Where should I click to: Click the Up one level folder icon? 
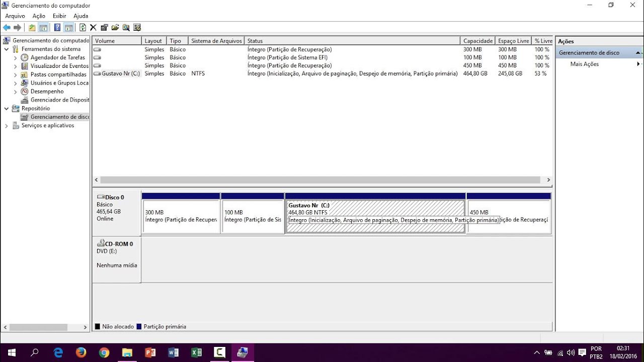[x=32, y=28]
